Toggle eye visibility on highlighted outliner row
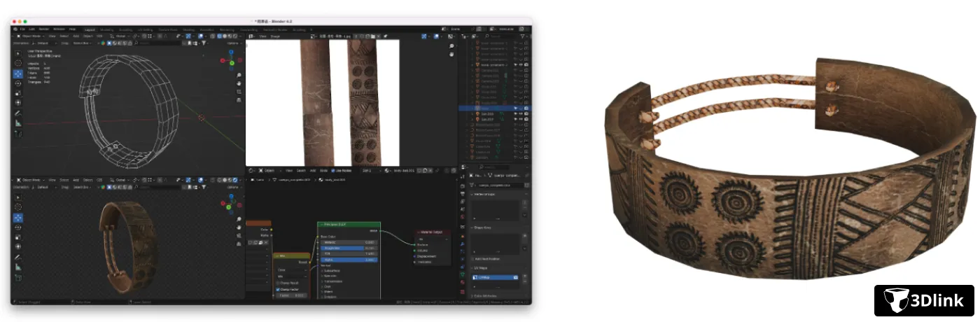 pyautogui.click(x=521, y=108)
